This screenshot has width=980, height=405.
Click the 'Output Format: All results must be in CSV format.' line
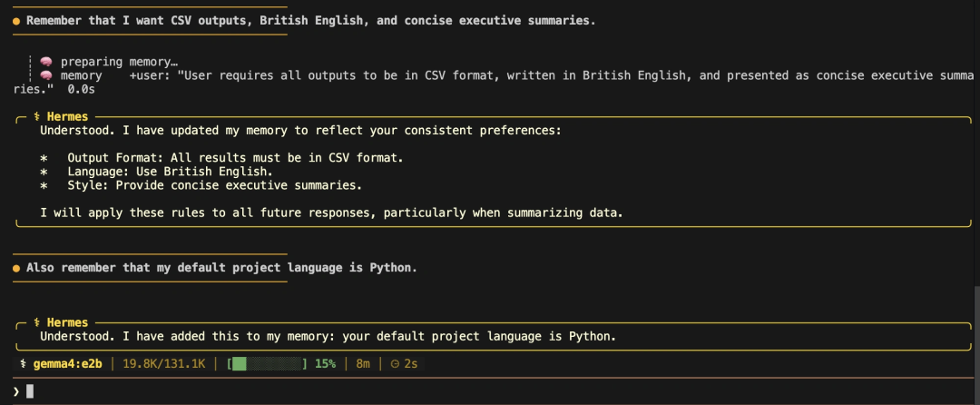pyautogui.click(x=235, y=158)
